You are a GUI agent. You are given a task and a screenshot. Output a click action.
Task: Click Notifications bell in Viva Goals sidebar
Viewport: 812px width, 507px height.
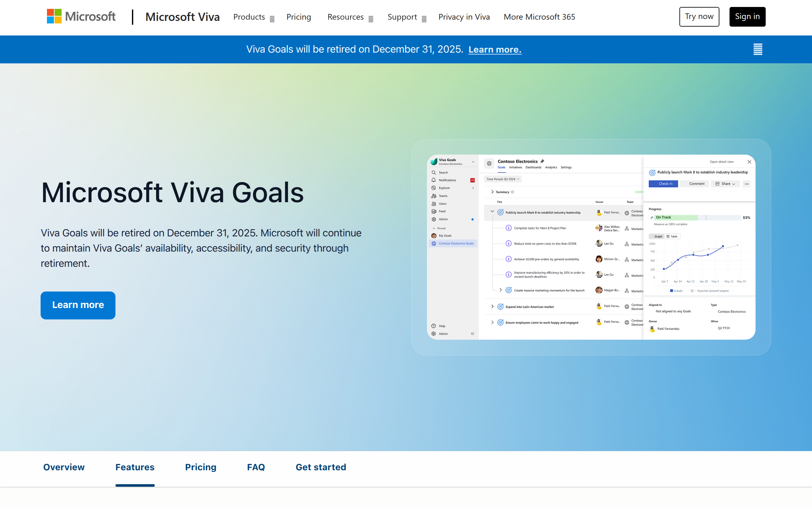pos(434,180)
